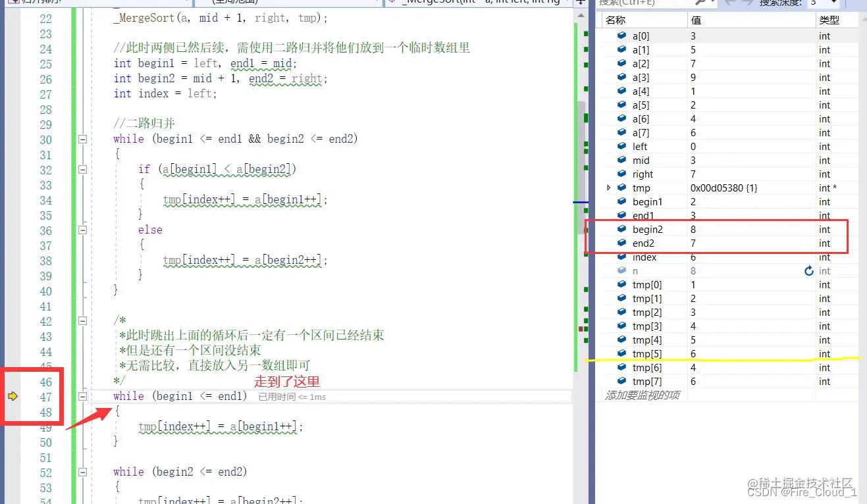867x504 pixels.
Task: Collapse the while (begin2 <= end2) block
Action: pyautogui.click(x=82, y=472)
